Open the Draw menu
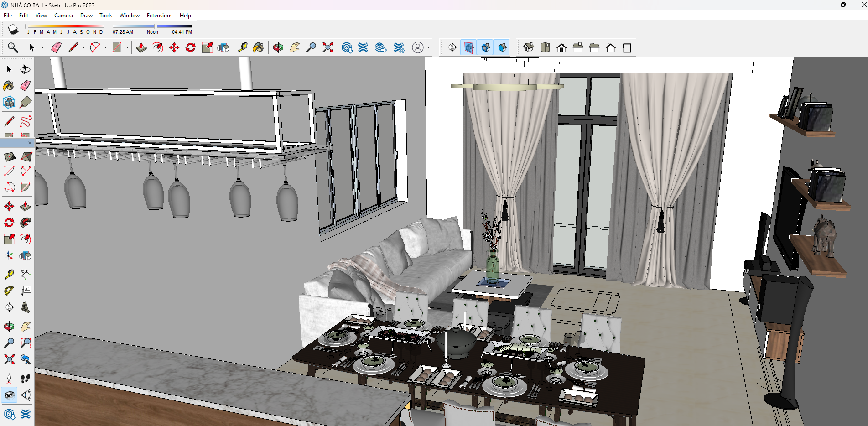 (x=86, y=16)
